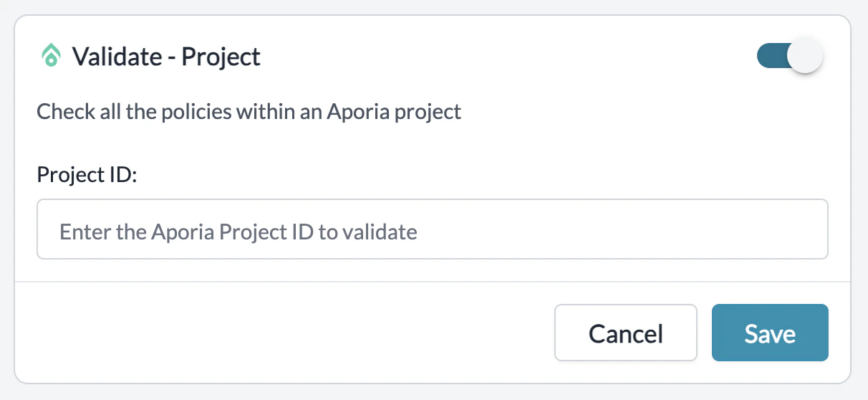Viewport: 868px width, 400px height.
Task: Click the white knob of the toggle
Action: pyautogui.click(x=805, y=56)
